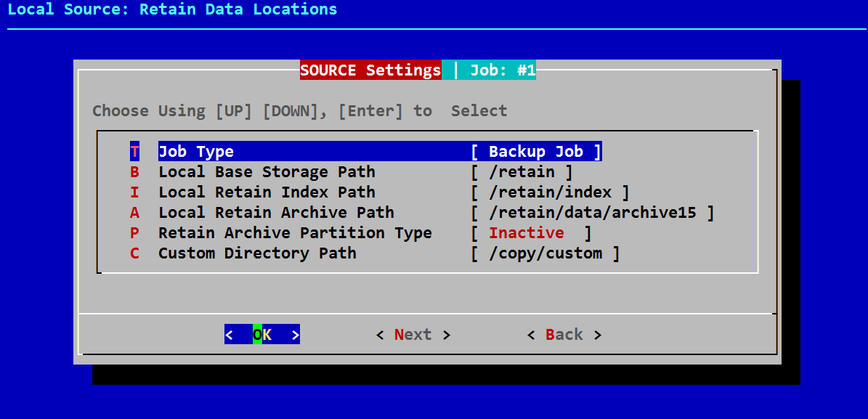Toggle the Inactive partition type value
The image size is (868, 419).
[527, 233]
